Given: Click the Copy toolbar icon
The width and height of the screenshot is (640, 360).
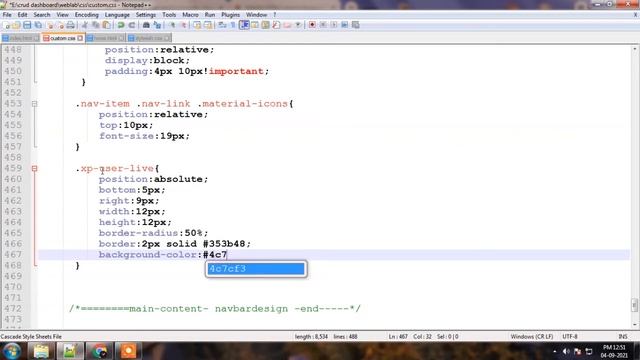Looking at the screenshot, I should click(x=96, y=25).
